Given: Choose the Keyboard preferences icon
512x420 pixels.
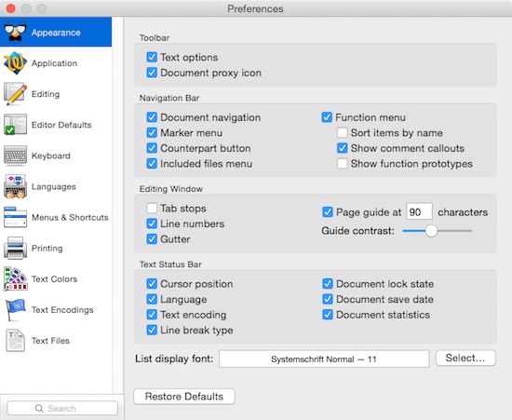Looking at the screenshot, I should pyautogui.click(x=15, y=156).
